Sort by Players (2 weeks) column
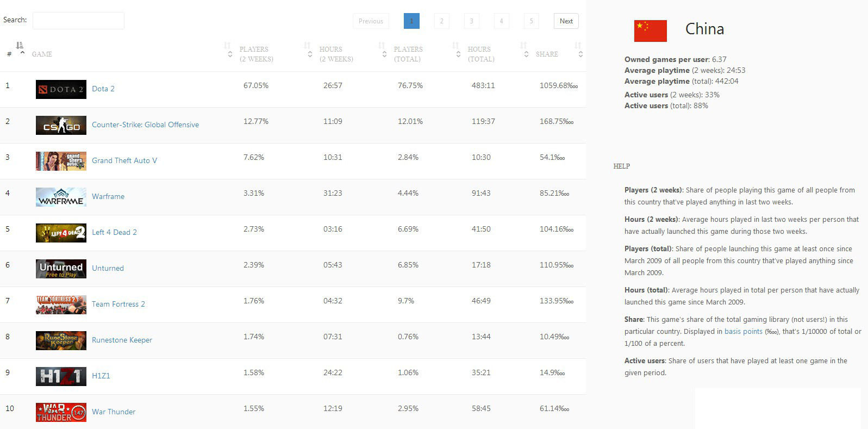Image resolution: width=868 pixels, height=429 pixels. coord(257,54)
